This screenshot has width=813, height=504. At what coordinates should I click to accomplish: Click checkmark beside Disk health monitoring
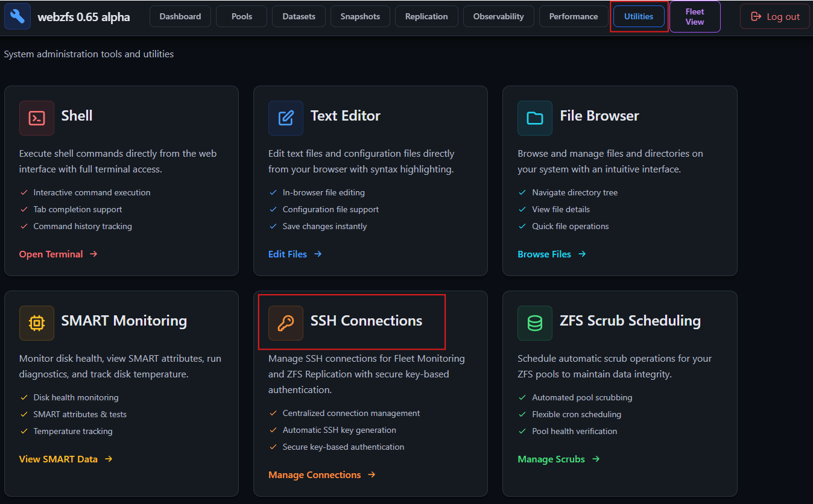coord(24,397)
